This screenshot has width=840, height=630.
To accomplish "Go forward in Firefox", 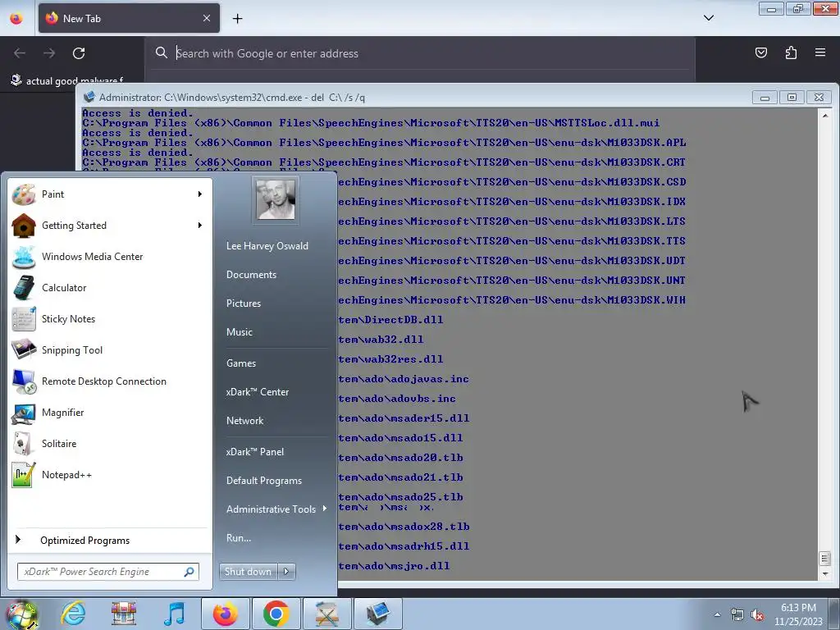I will pyautogui.click(x=49, y=53).
